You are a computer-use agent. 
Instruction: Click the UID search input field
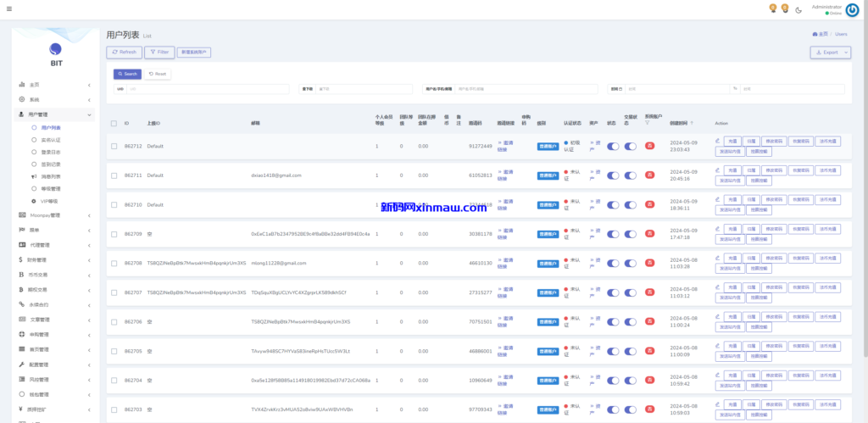coord(208,88)
